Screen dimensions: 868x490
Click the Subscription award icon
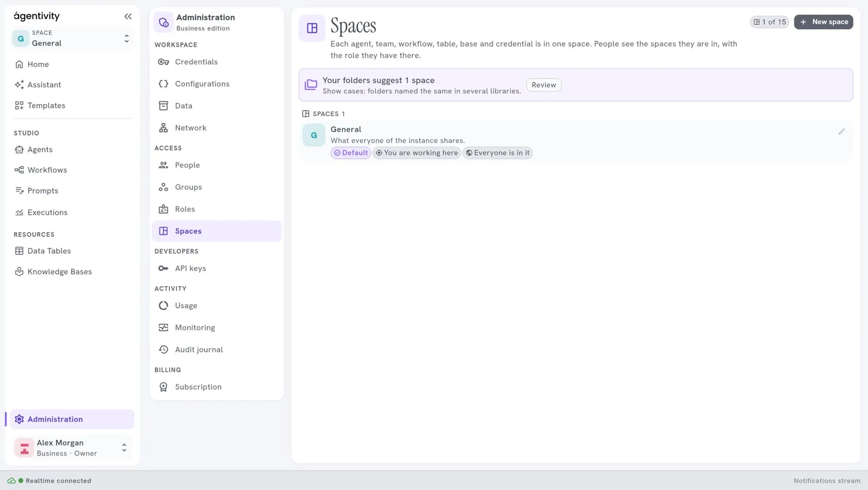pyautogui.click(x=163, y=387)
